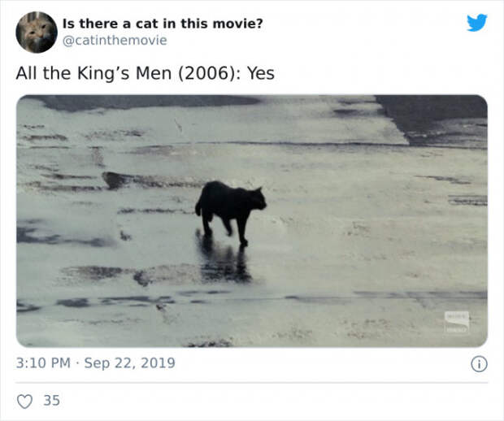This screenshot has height=421, width=504.
Task: Click the word "Yes" in the tweet
Action: point(261,73)
